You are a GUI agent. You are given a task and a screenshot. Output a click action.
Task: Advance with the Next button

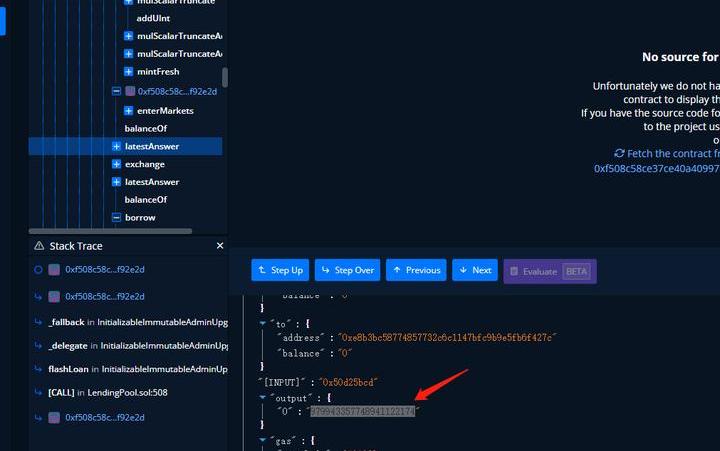click(x=474, y=270)
